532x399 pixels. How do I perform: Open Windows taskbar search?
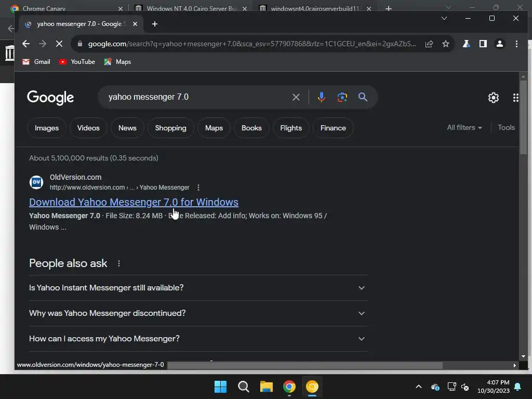coord(243,387)
